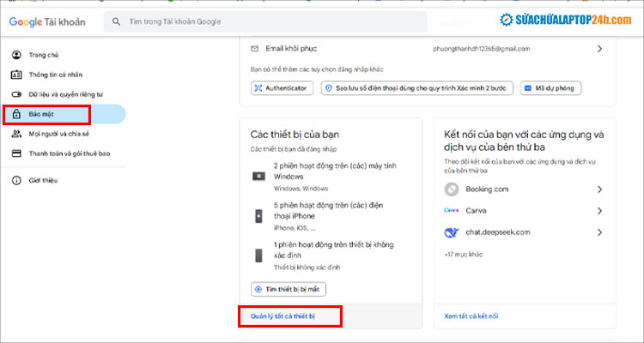The width and height of the screenshot is (644, 343).
Task: Click the Canva logo icon
Action: pos(452,210)
